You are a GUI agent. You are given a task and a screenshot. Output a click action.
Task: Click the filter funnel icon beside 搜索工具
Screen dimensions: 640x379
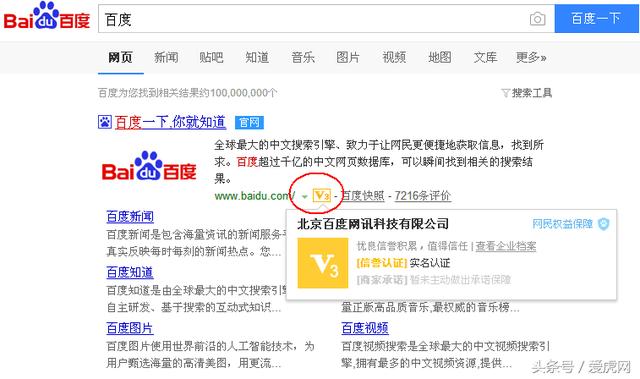coord(506,93)
